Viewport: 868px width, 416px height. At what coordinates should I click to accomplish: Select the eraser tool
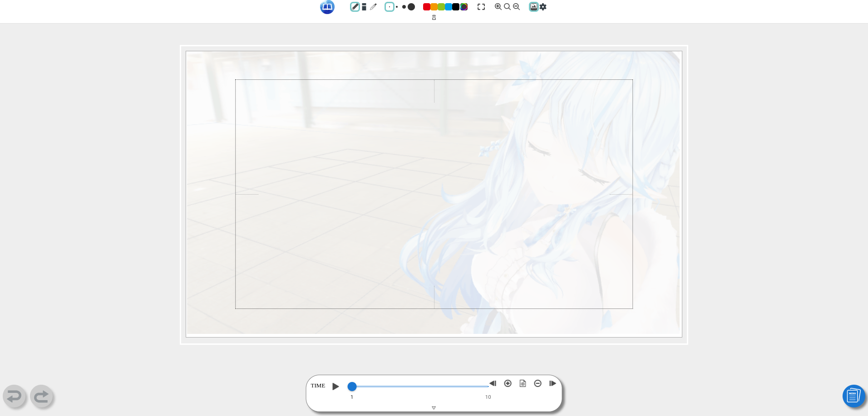pos(364,7)
